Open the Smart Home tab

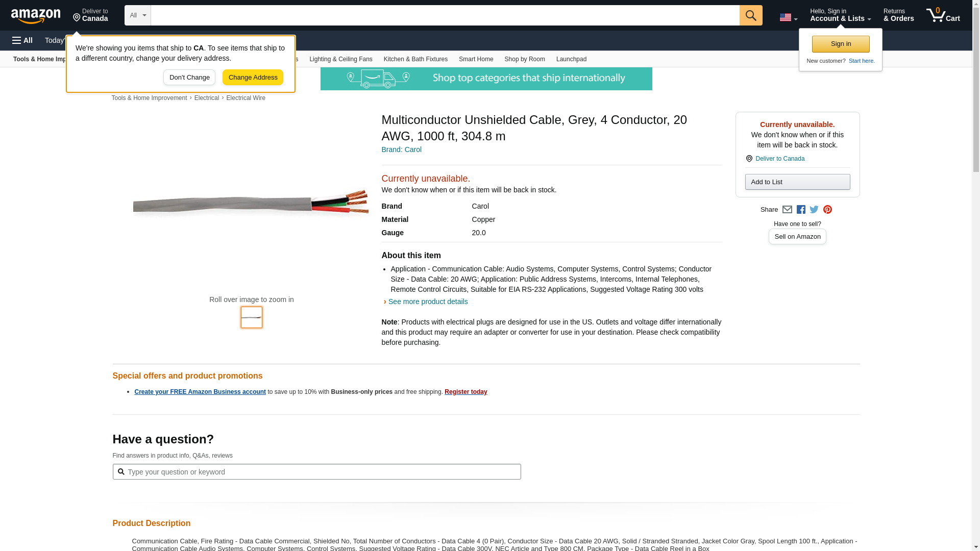pos(476,59)
